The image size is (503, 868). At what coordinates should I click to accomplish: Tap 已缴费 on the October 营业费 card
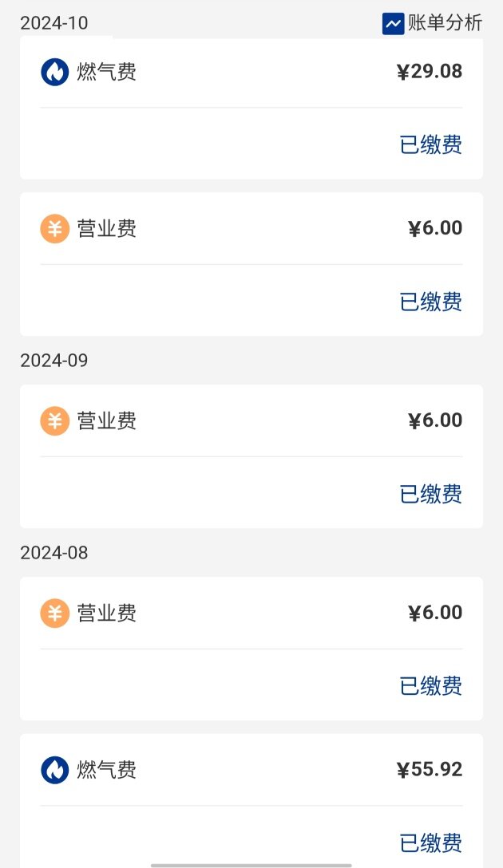[x=430, y=302]
